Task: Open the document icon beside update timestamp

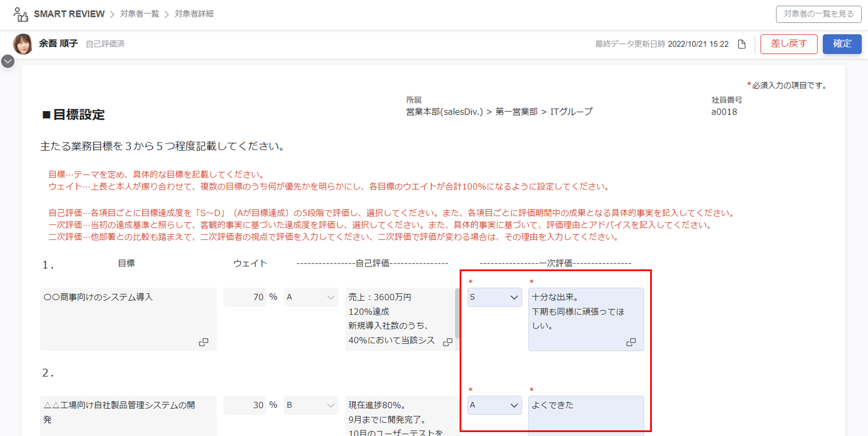Action: (x=742, y=44)
